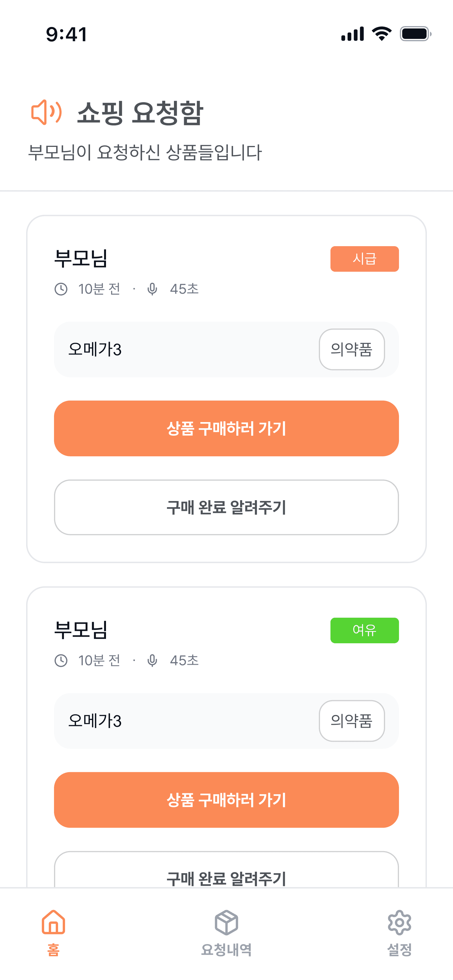The image size is (453, 980).
Task: Select 의약품 category chip in second card
Action: pos(351,721)
